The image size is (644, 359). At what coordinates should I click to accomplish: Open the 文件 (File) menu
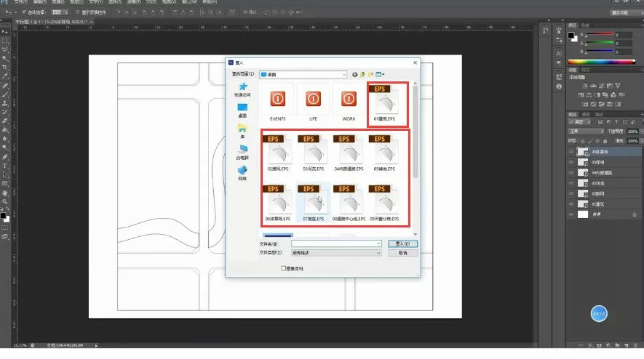(20, 2)
